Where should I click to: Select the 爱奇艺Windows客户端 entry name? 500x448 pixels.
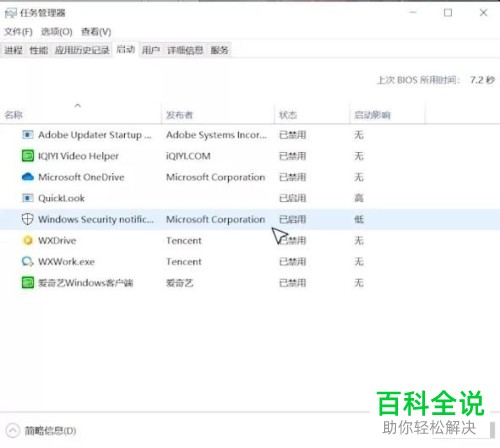86,283
